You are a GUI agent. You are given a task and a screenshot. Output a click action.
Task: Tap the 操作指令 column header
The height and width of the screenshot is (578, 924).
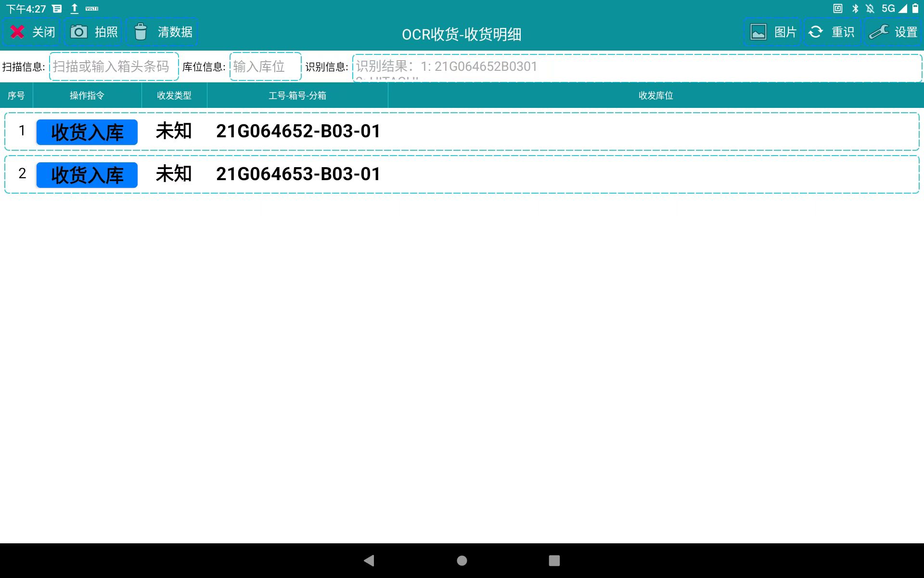coord(87,95)
